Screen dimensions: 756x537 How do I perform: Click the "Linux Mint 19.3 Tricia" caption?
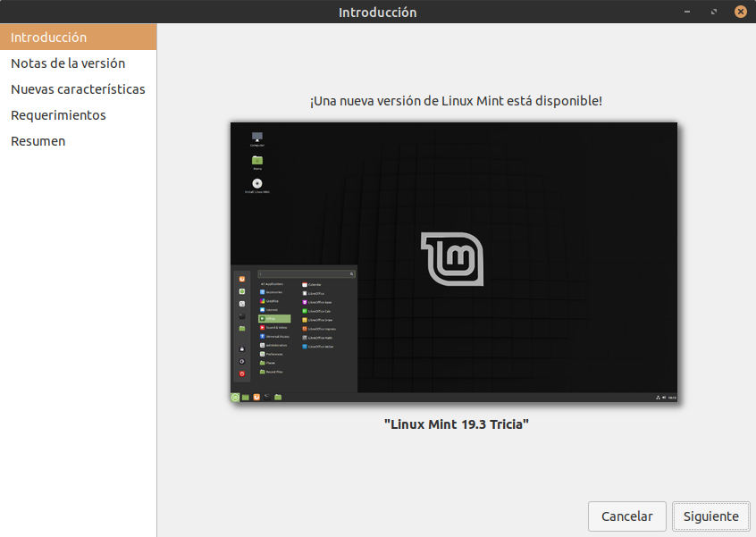[x=456, y=424]
